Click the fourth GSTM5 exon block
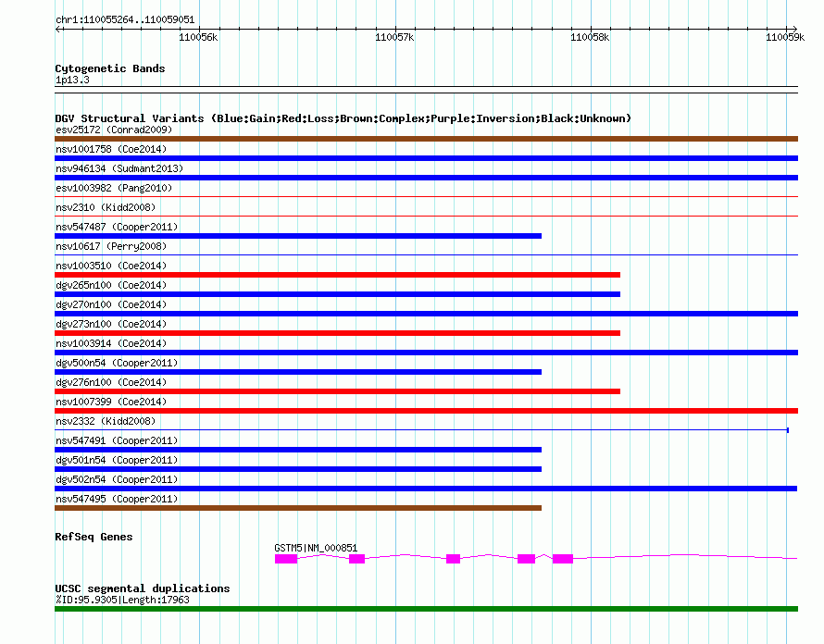824x644 pixels. 526,559
